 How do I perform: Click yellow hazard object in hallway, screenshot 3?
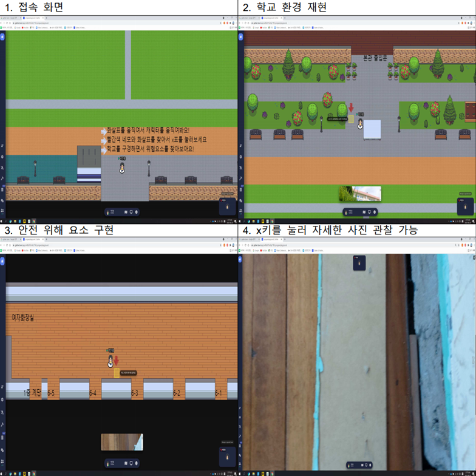pyautogui.click(x=117, y=373)
